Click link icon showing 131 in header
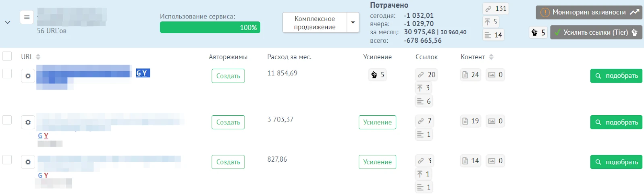 pos(496,8)
